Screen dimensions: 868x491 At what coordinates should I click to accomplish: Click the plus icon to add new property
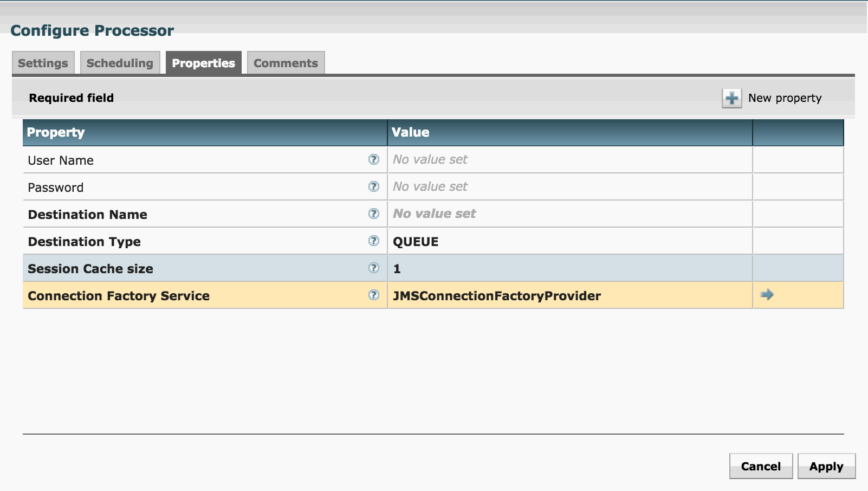731,98
